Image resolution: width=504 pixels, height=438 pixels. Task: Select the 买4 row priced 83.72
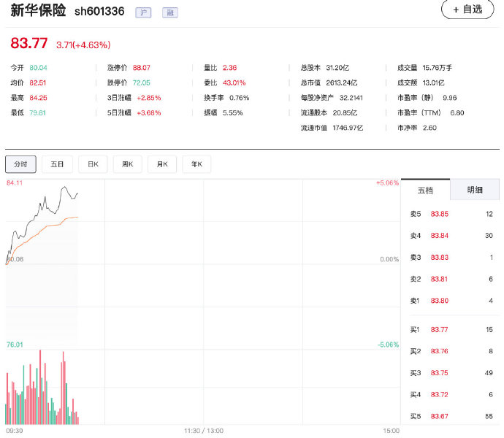point(451,395)
